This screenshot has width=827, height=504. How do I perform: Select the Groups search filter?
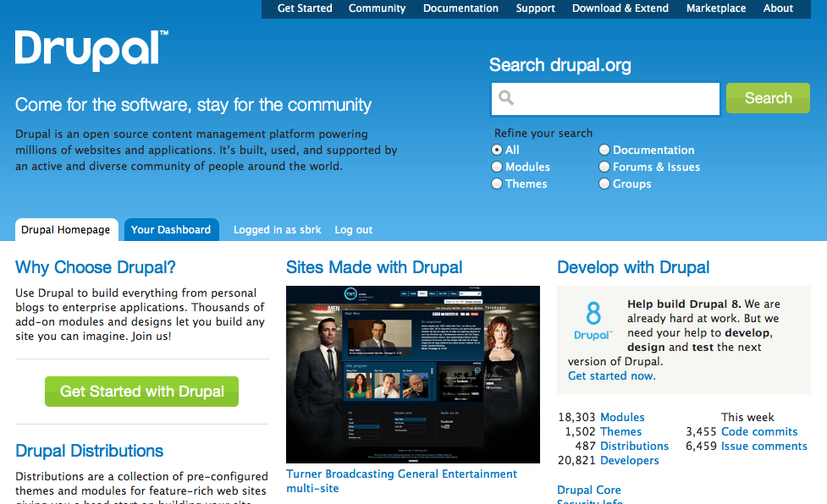[604, 184]
